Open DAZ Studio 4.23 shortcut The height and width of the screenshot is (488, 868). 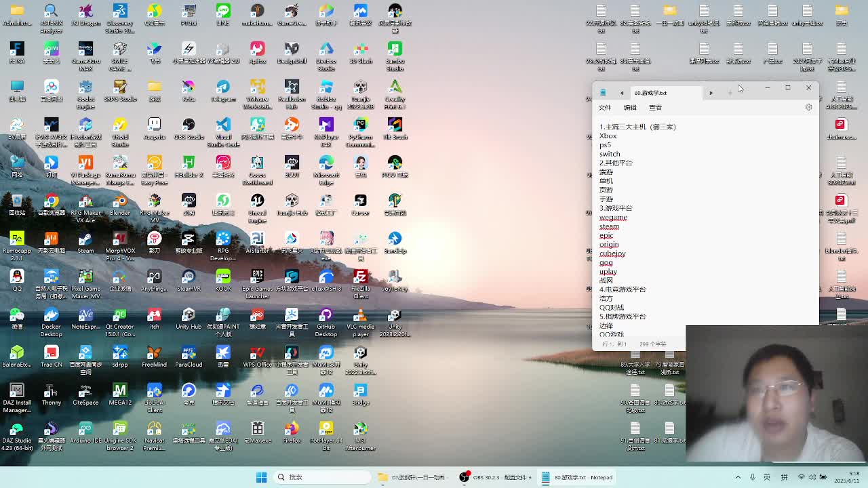(x=17, y=436)
